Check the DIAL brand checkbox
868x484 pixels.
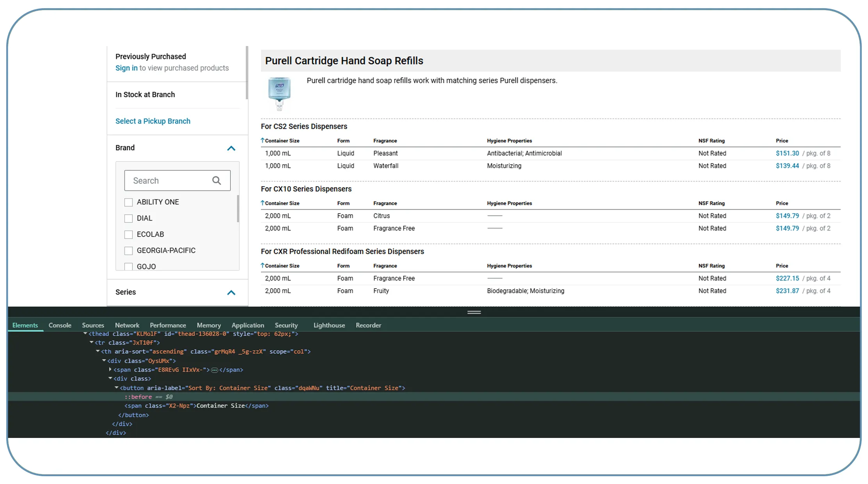pos(128,219)
